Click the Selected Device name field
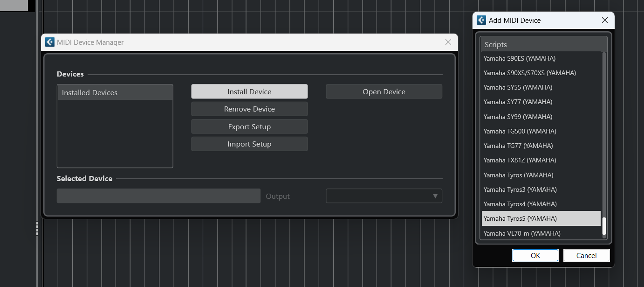This screenshot has height=287, width=644. pos(158,196)
